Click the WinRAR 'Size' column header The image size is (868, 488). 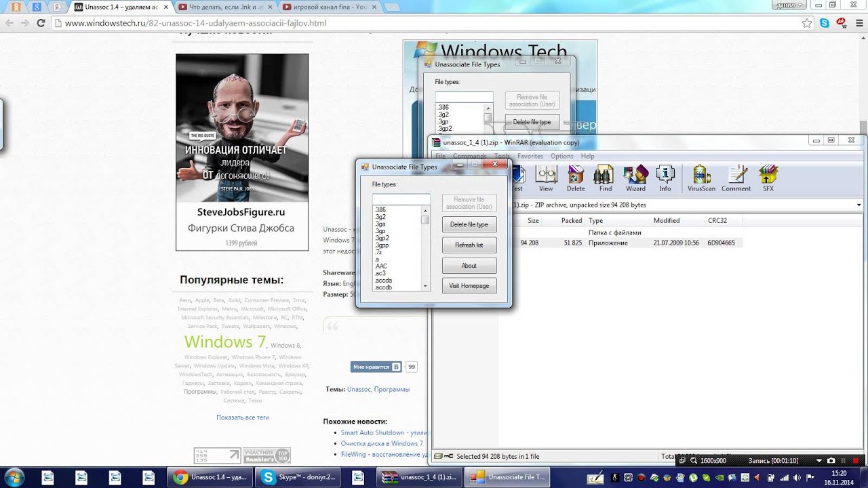click(x=533, y=221)
